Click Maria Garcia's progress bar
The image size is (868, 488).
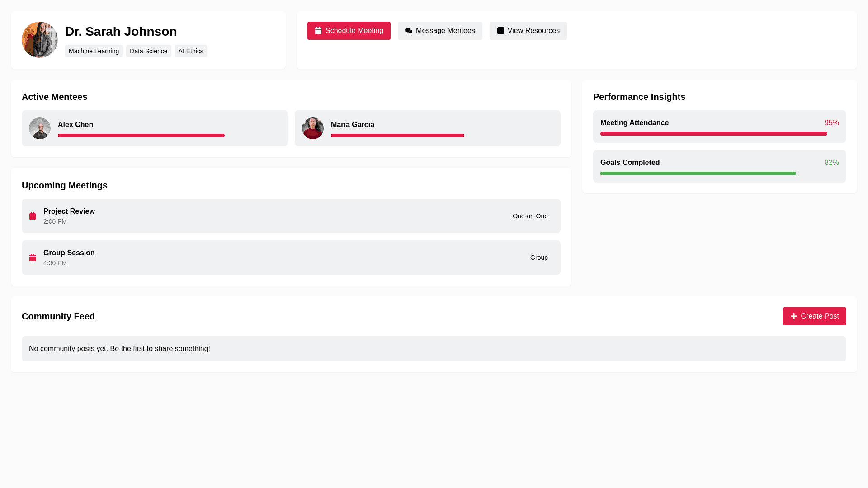pos(397,136)
